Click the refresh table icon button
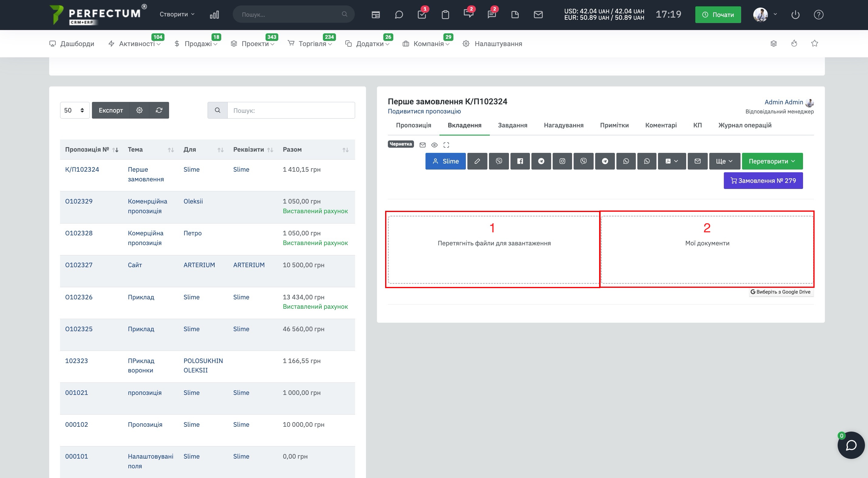Image resolution: width=868 pixels, height=478 pixels. coord(159,110)
